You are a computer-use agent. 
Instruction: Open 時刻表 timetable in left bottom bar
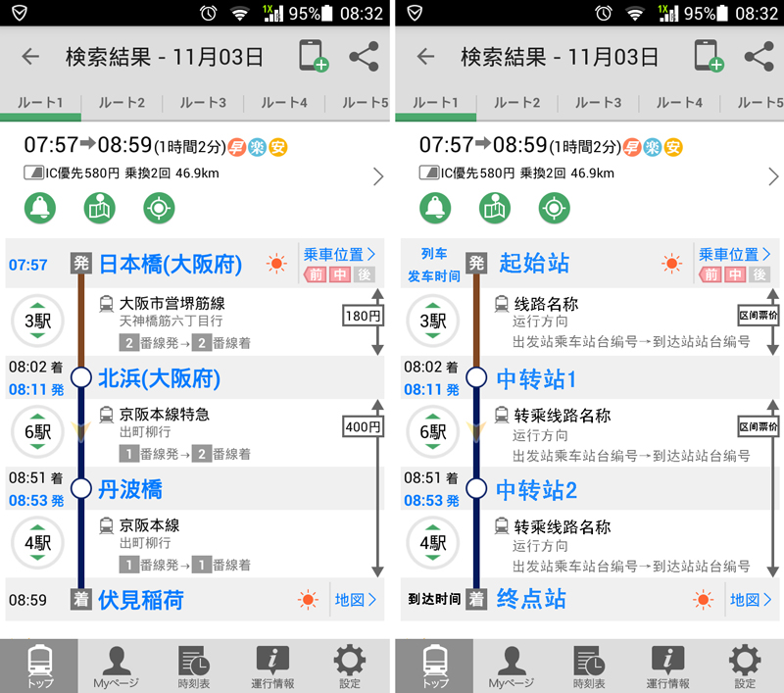coord(194,667)
